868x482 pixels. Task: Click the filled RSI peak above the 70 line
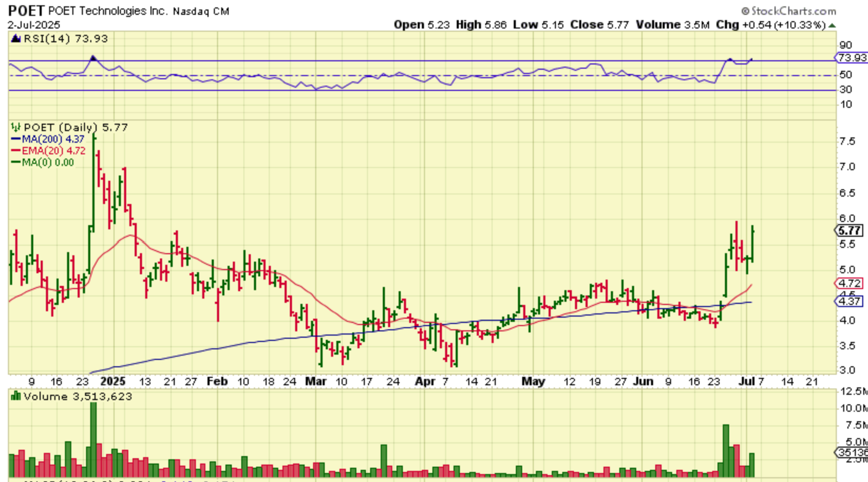click(93, 58)
